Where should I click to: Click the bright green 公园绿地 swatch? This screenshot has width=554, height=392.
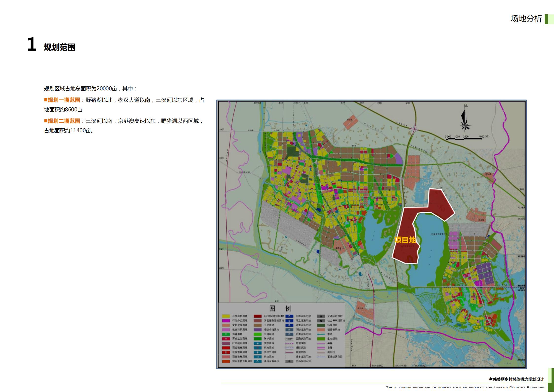point(258,334)
